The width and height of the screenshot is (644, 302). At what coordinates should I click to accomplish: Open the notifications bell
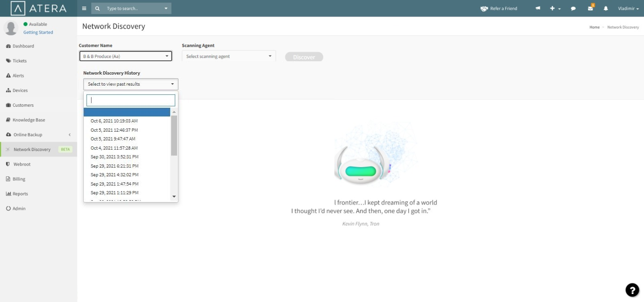606,8
